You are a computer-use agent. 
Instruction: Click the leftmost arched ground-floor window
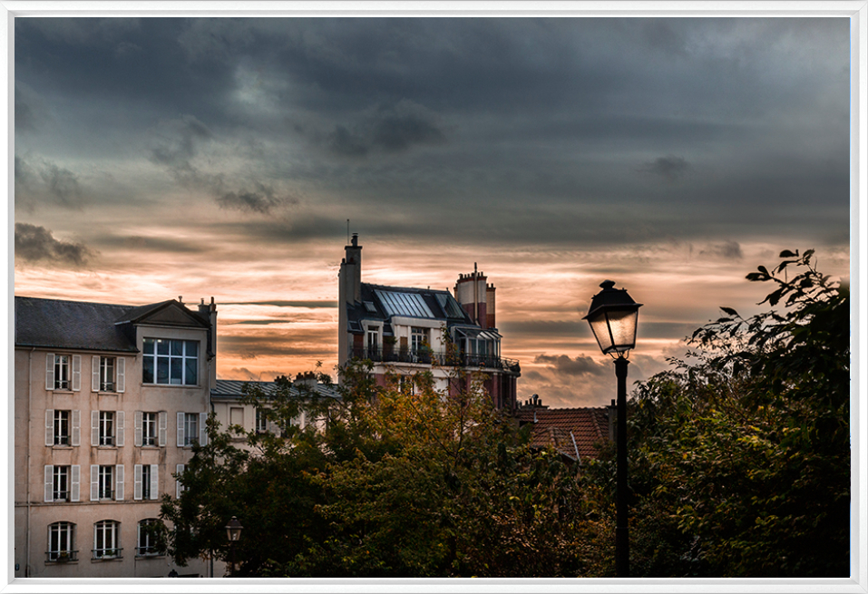(x=61, y=540)
